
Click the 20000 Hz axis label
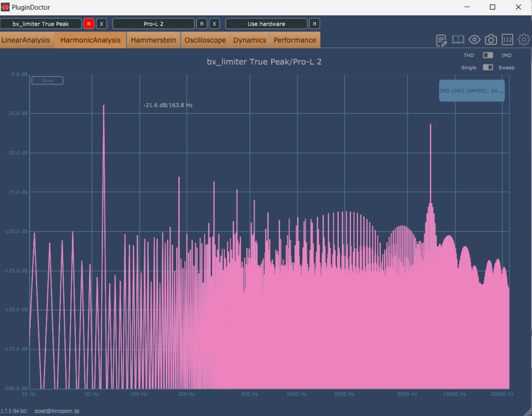click(x=502, y=394)
